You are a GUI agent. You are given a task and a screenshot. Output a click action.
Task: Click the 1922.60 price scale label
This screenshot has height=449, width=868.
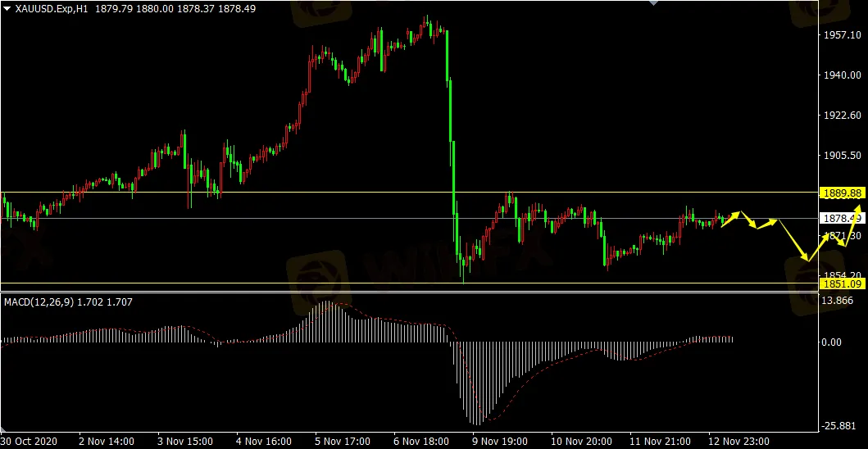click(x=842, y=116)
